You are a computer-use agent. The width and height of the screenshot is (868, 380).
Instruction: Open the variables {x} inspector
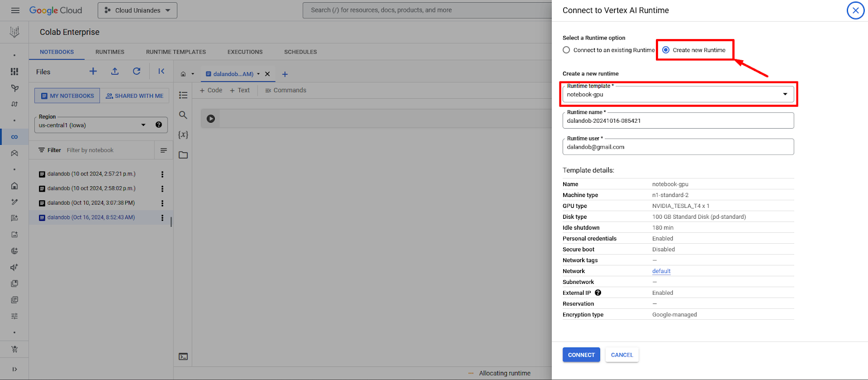click(x=183, y=135)
